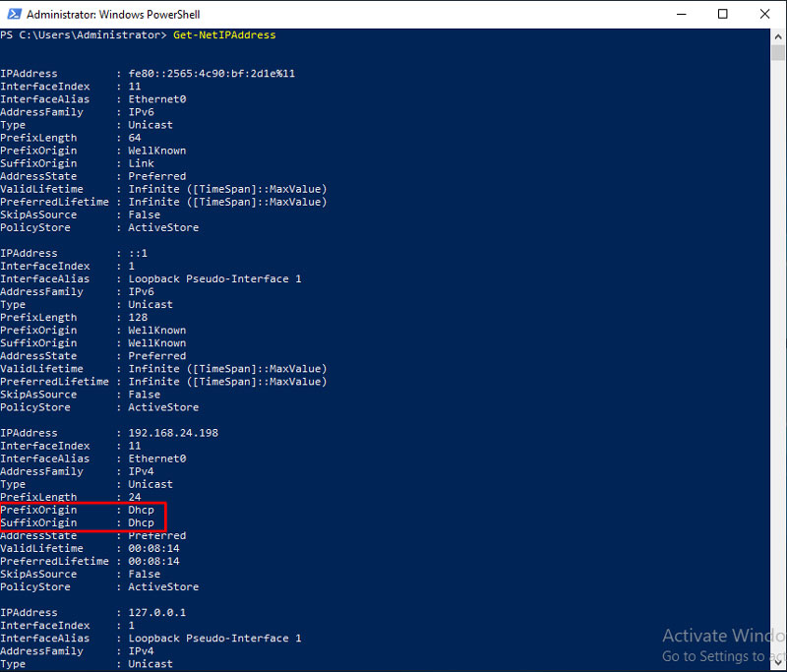
Task: Click the PreferredLifetime value 00:08:14
Action: click(x=154, y=562)
